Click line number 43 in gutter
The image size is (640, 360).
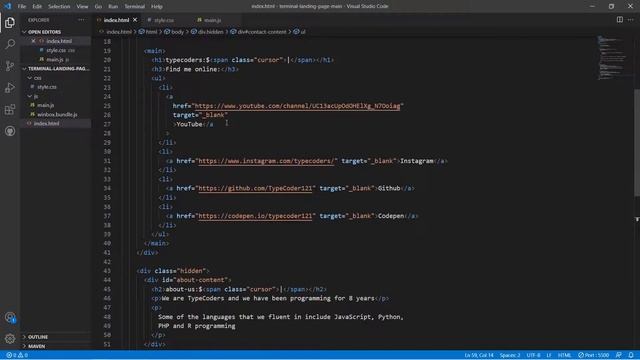point(107,271)
